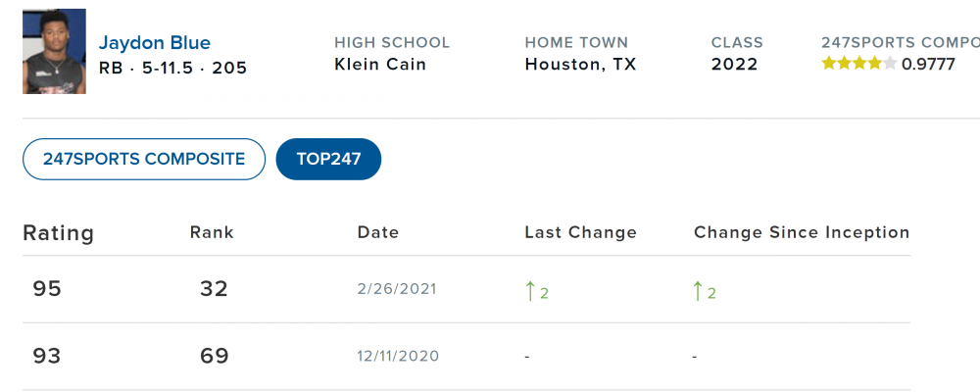Screen dimensions: 980x392
Task: Select the 247Sports Composite tab
Action: 144,159
